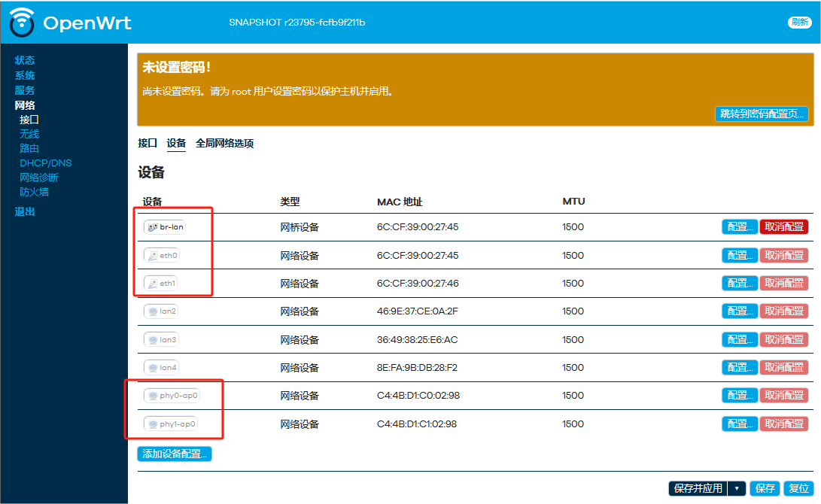The height and width of the screenshot is (504, 821).
Task: Switch to the 接口 tab
Action: pyautogui.click(x=147, y=143)
